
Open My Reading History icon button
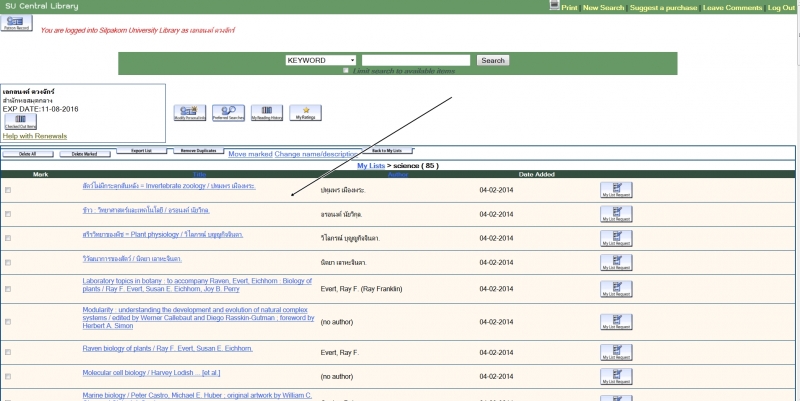point(267,113)
